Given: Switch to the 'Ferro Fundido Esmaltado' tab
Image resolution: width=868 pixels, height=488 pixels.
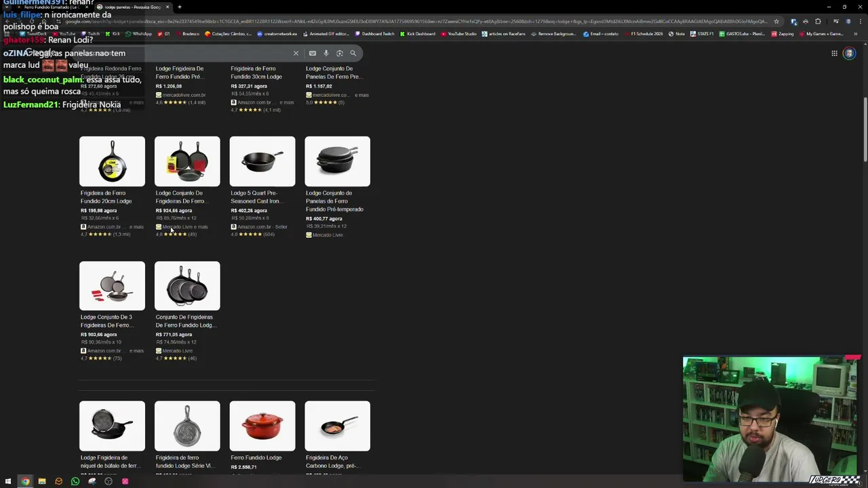Looking at the screenshot, I should [51, 7].
